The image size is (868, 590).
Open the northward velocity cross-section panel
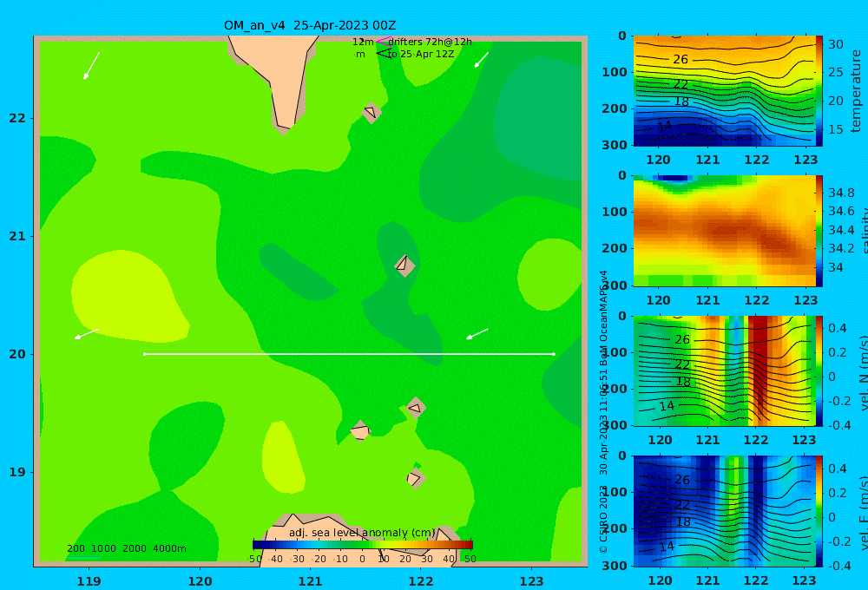click(725, 370)
